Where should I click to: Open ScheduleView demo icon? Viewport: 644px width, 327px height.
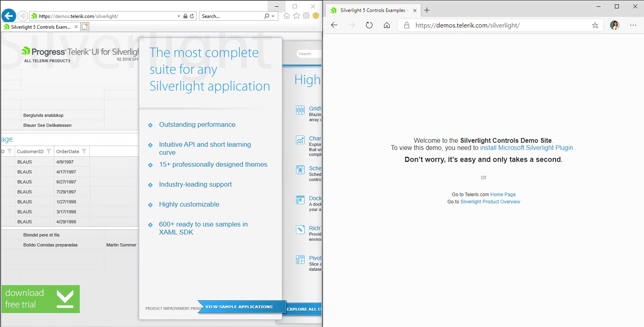300,170
